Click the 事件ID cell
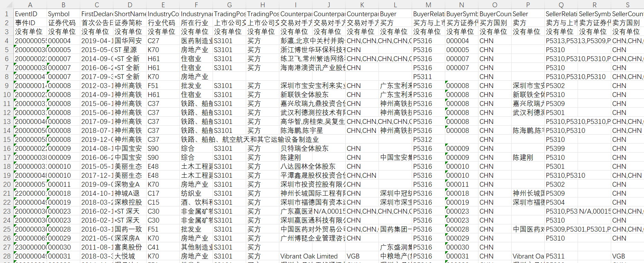 tap(30, 23)
